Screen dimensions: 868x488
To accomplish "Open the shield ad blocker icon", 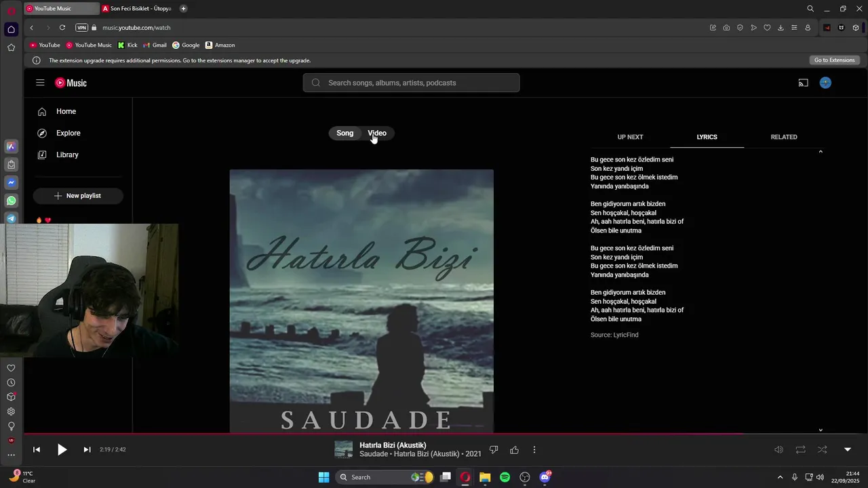I will click(x=740, y=28).
